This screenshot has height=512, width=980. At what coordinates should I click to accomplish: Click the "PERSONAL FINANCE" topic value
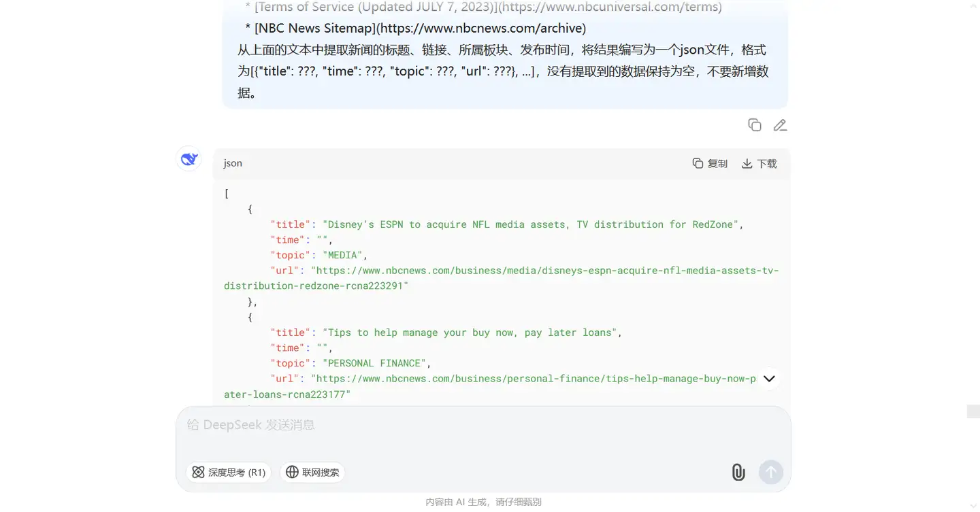(376, 363)
